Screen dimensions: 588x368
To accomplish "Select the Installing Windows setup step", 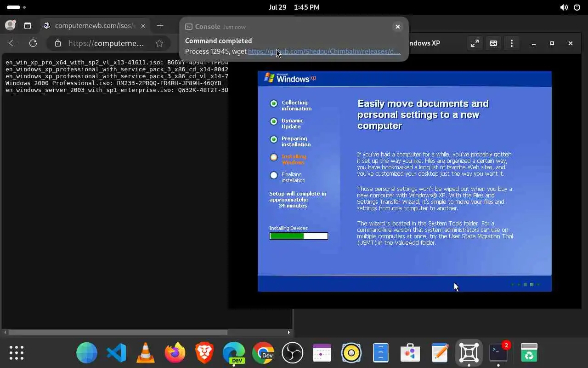I will 288,159.
